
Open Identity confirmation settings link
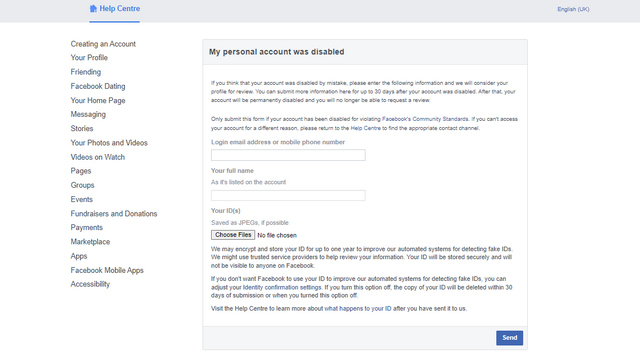point(282,287)
